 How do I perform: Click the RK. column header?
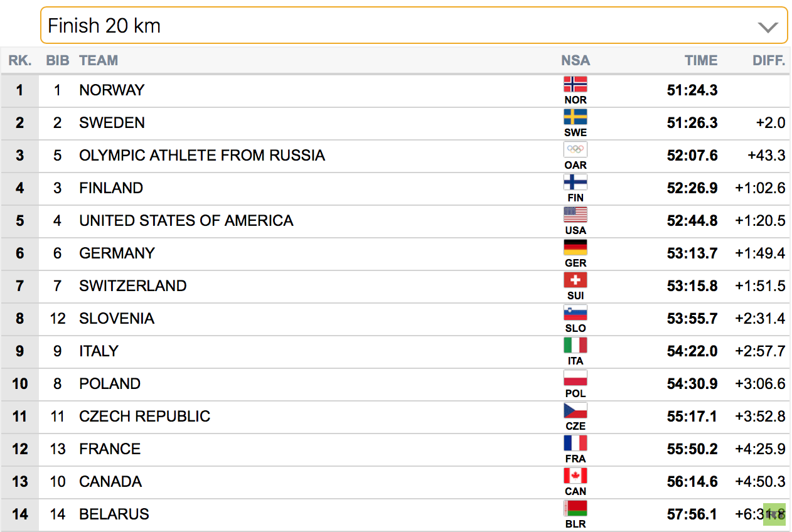(20, 60)
